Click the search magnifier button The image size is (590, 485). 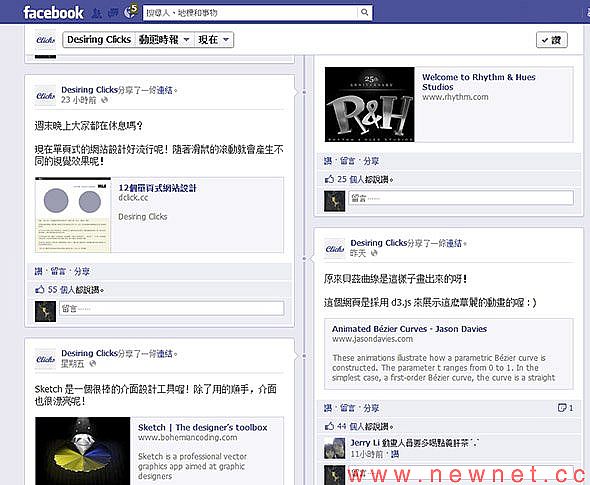[x=364, y=12]
